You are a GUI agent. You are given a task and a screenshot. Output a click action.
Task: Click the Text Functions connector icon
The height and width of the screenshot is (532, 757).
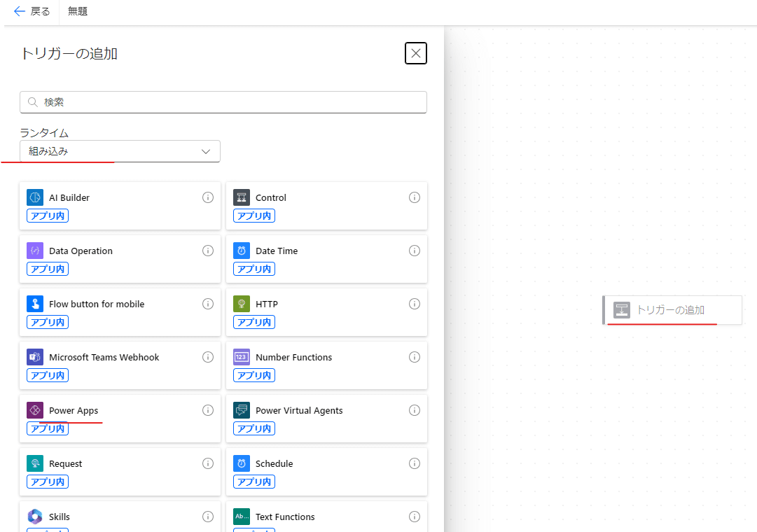[242, 516]
